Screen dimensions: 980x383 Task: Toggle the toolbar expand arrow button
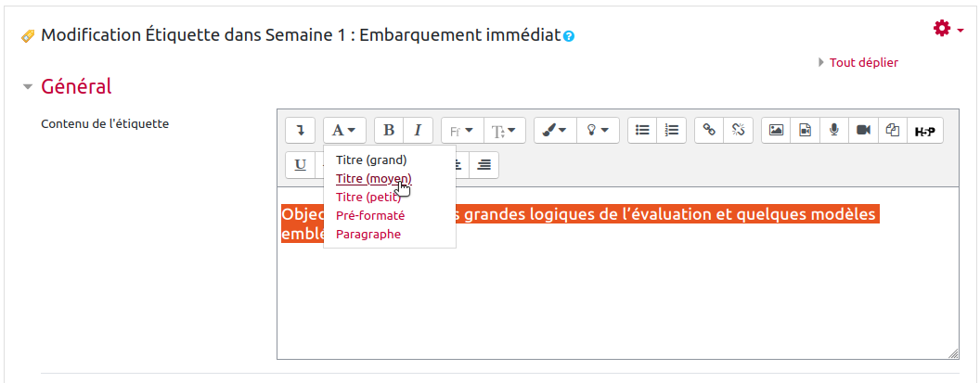point(300,131)
